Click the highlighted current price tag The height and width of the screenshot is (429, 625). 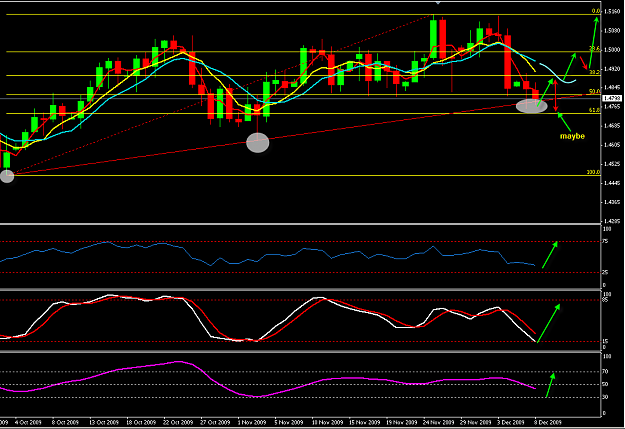(x=612, y=98)
